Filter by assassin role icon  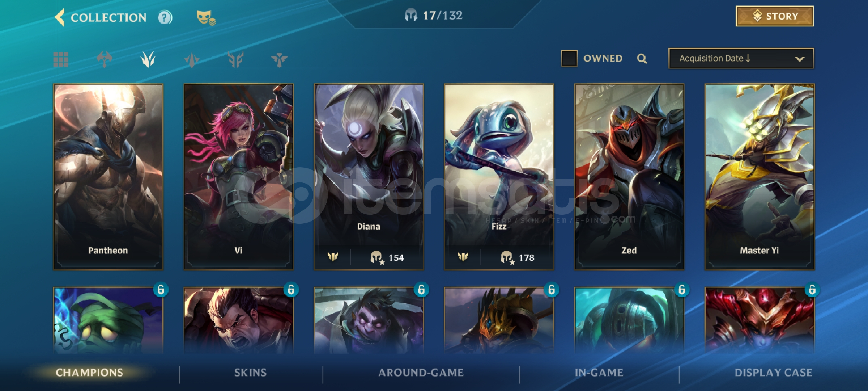point(192,59)
